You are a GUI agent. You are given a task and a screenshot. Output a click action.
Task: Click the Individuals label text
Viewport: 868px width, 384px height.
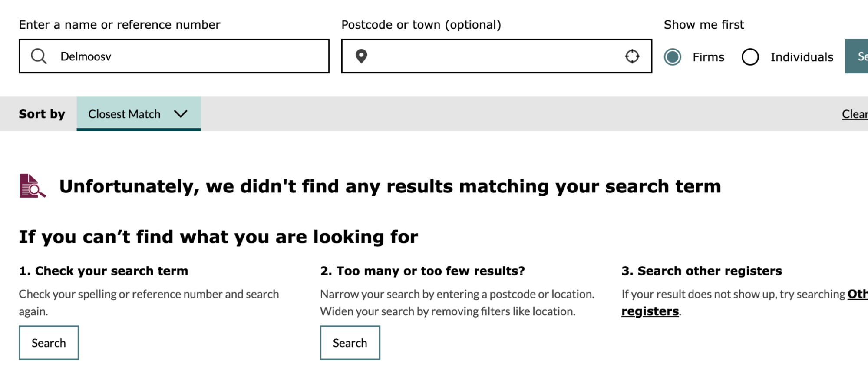coord(802,57)
